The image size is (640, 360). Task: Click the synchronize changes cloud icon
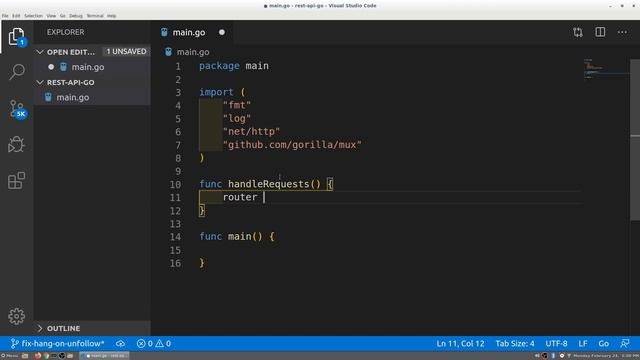click(x=120, y=344)
